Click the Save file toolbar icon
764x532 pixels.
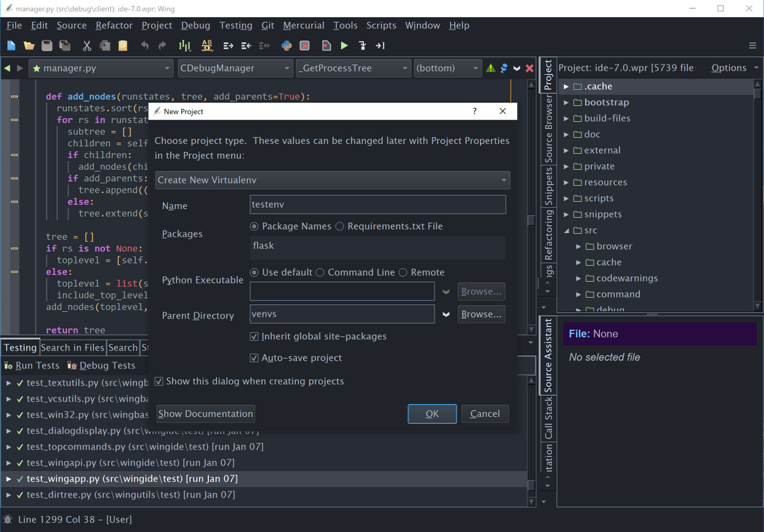[x=46, y=46]
